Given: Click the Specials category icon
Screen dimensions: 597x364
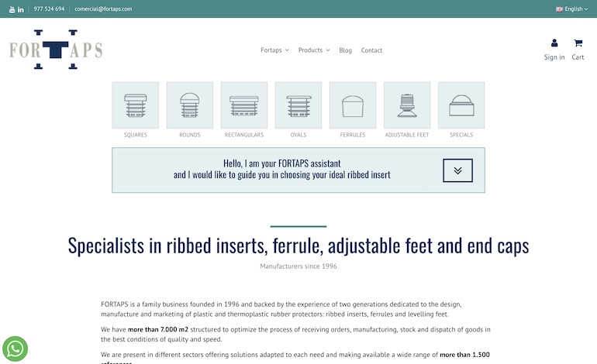Looking at the screenshot, I should (x=461, y=105).
